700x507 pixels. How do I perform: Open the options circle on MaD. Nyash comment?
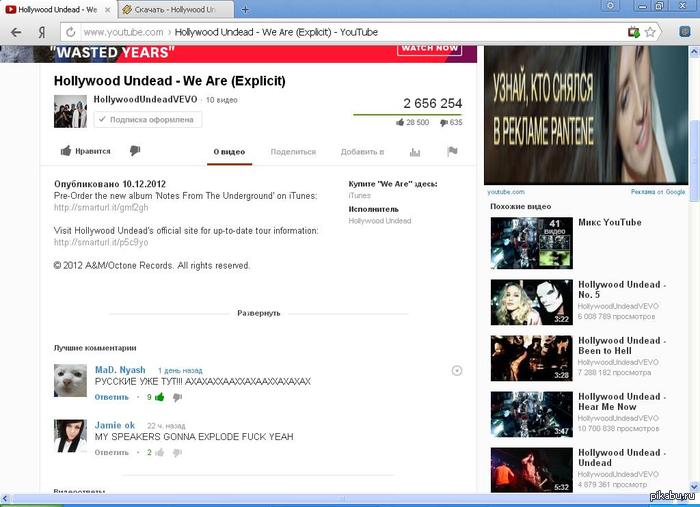tap(457, 370)
